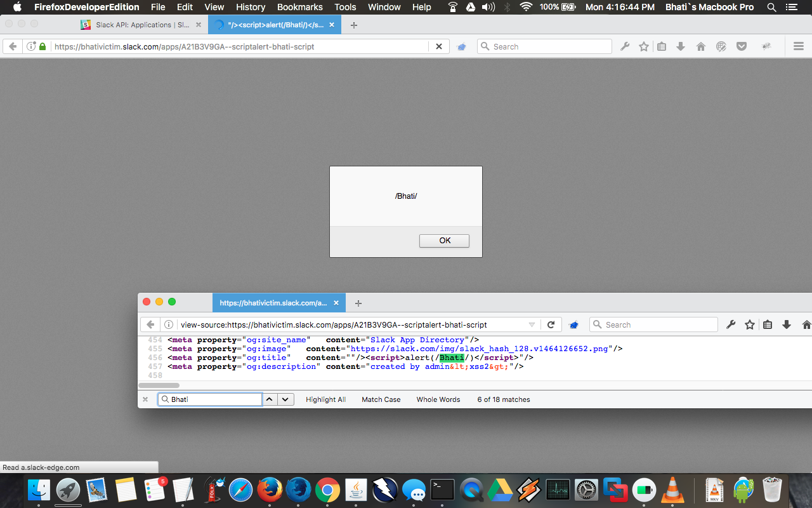Close the find bar

(x=145, y=399)
